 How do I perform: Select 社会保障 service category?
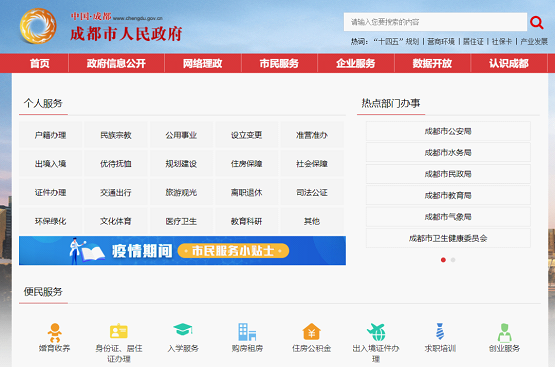(x=312, y=164)
